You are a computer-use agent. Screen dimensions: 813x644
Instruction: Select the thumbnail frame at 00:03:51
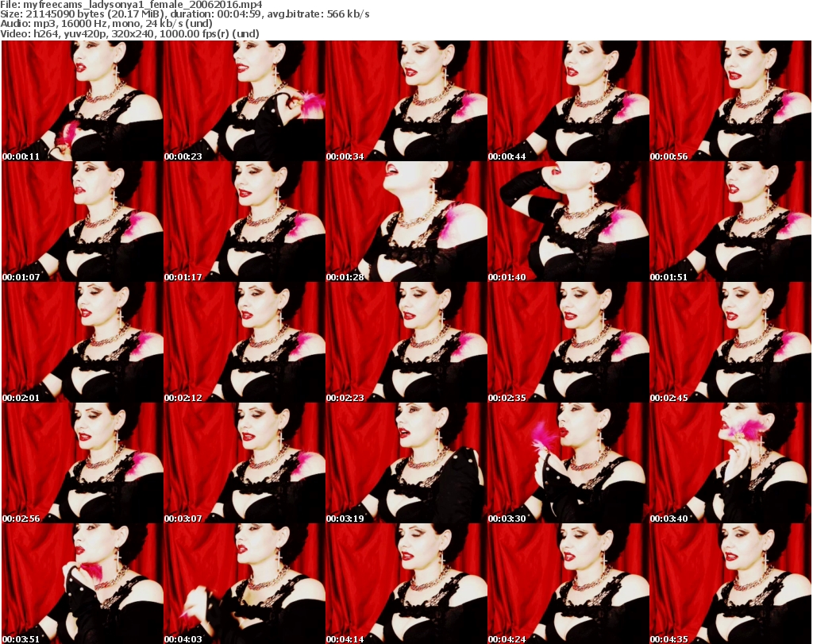click(83, 584)
